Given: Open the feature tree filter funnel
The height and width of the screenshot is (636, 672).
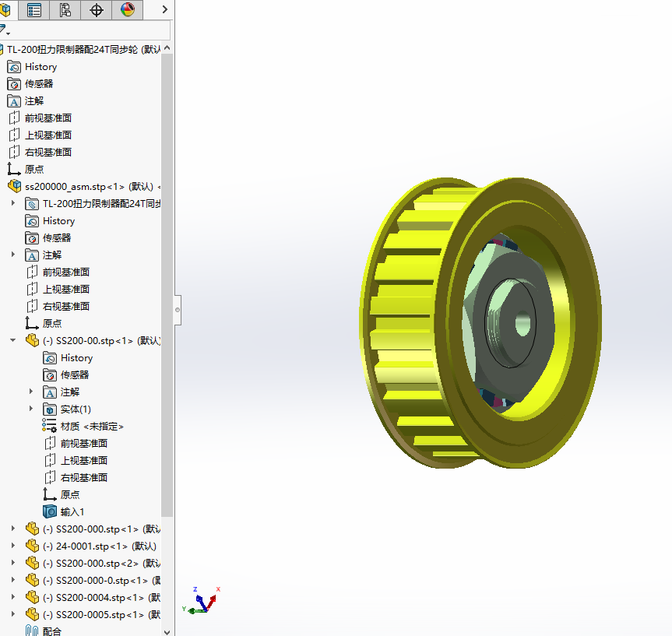Looking at the screenshot, I should pos(5,30).
